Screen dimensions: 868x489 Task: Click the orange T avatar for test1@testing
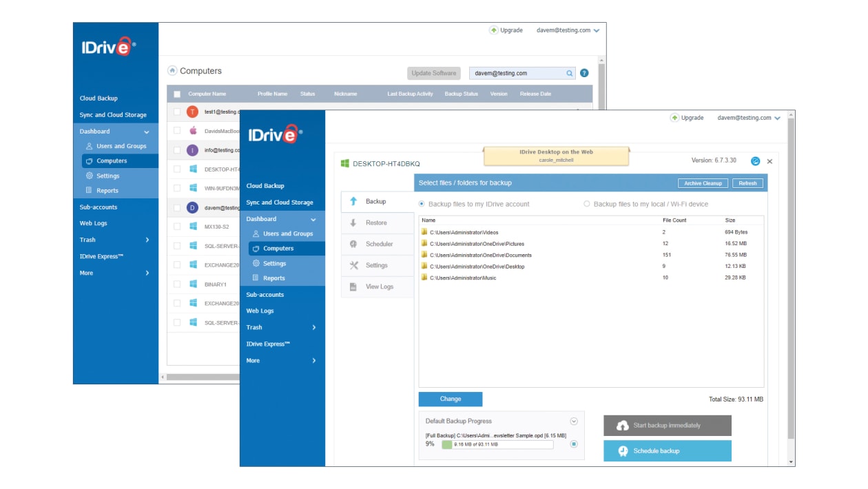pyautogui.click(x=193, y=112)
